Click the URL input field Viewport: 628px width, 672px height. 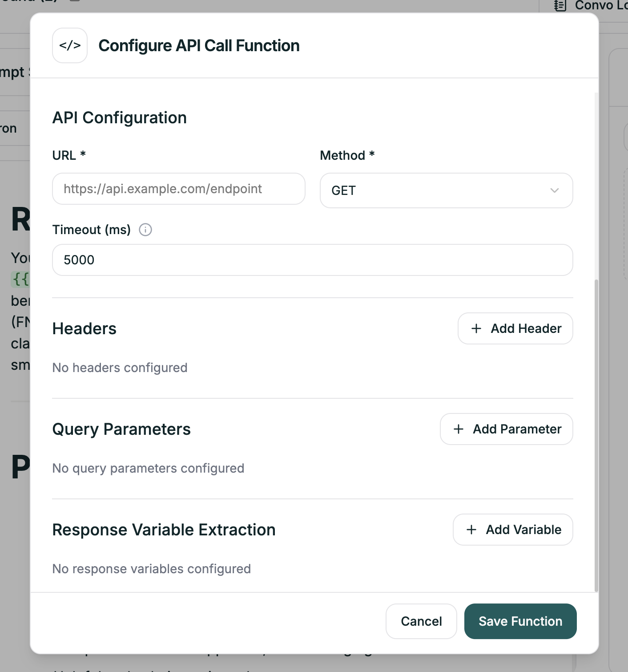click(x=178, y=189)
